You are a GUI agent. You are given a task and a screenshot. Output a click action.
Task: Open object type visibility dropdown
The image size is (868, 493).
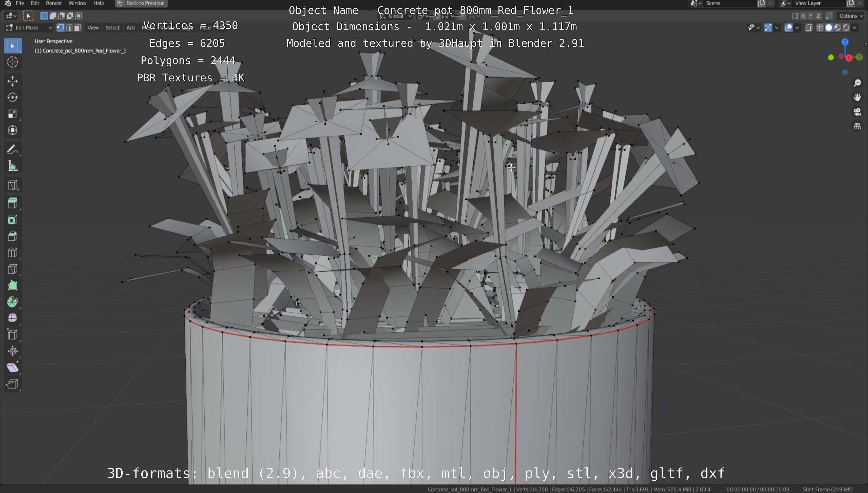754,28
